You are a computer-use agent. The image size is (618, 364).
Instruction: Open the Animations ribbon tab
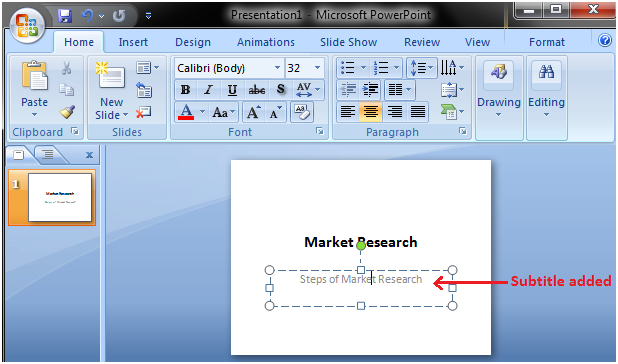[266, 42]
